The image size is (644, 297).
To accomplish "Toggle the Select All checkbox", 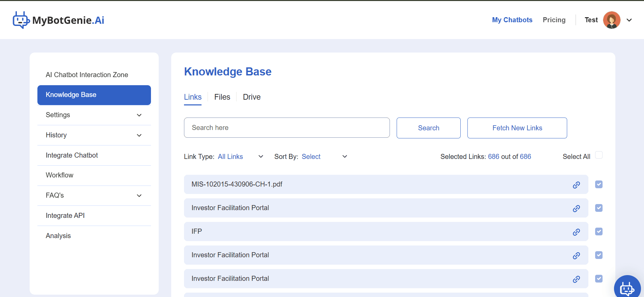I will pyautogui.click(x=599, y=155).
